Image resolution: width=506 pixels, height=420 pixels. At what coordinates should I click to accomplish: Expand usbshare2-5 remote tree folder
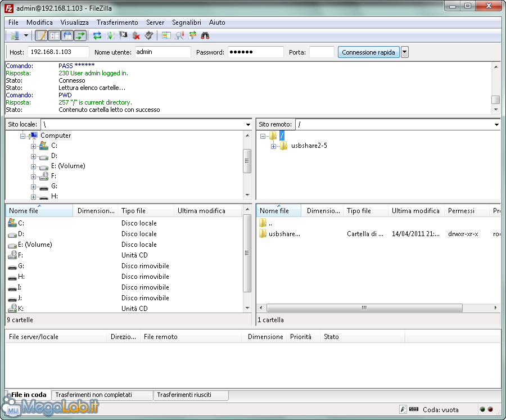pos(273,146)
